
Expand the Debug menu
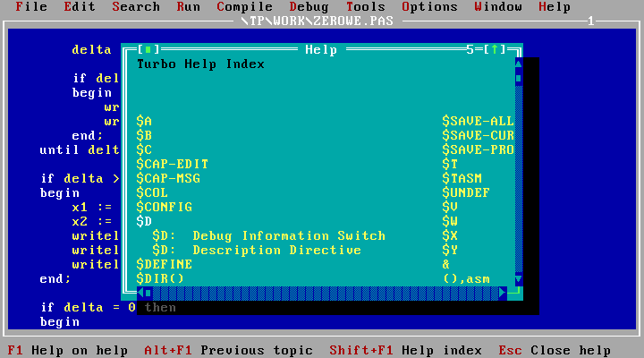click(x=309, y=7)
